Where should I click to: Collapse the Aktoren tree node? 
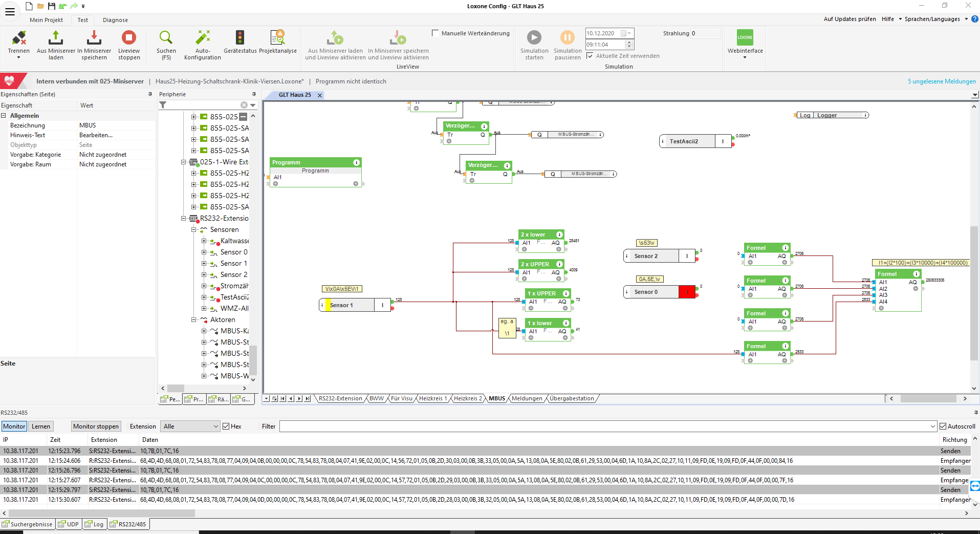194,320
